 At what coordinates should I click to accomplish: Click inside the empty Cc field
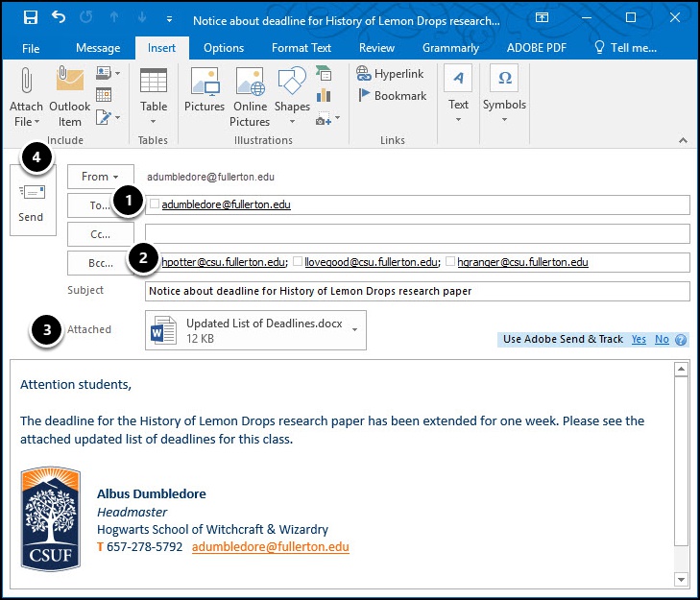coord(418,234)
